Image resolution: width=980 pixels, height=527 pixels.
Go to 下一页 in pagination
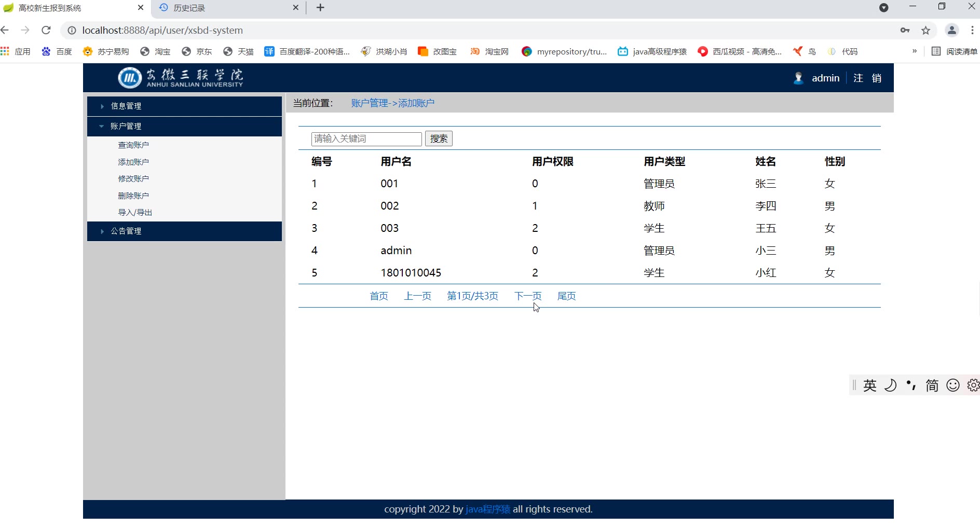point(527,296)
